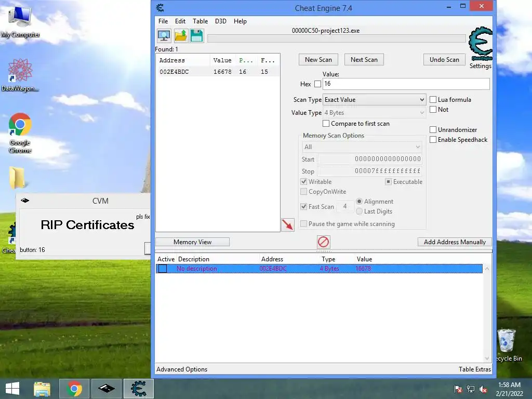Click the CVM window title icon

[x=25, y=201]
